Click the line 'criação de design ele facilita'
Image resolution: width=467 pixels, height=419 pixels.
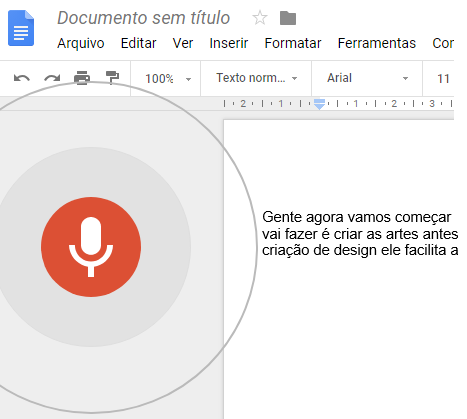click(x=360, y=250)
